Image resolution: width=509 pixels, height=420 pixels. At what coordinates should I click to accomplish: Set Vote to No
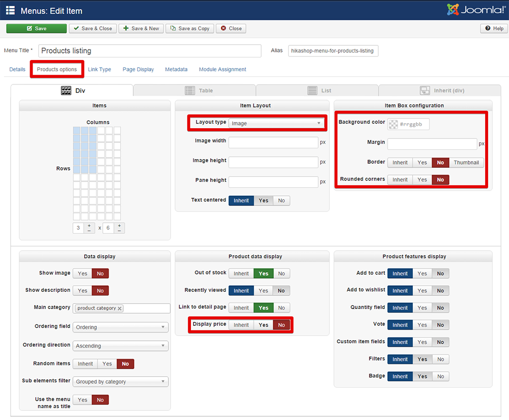(x=440, y=325)
